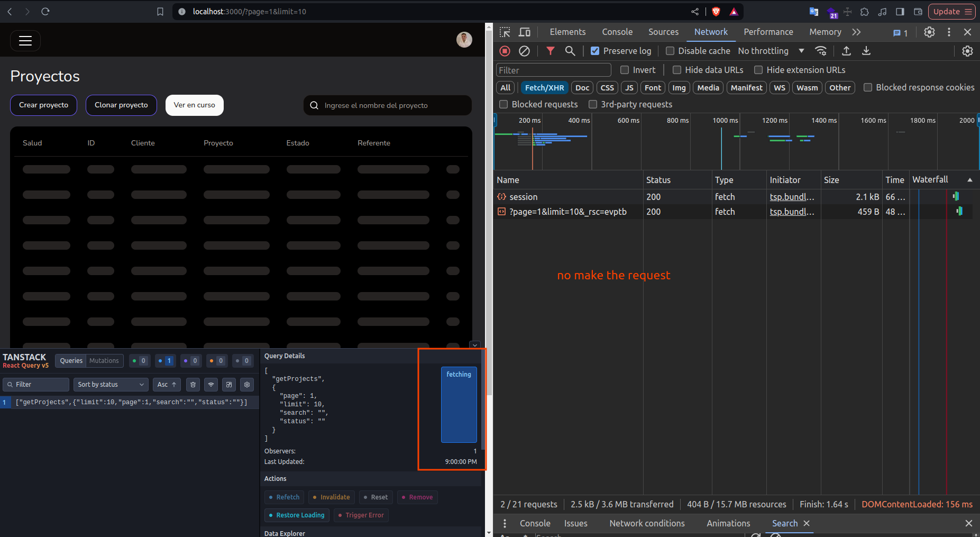Collapse the React Query devtools panel chevron
The image size is (980, 537).
475,345
